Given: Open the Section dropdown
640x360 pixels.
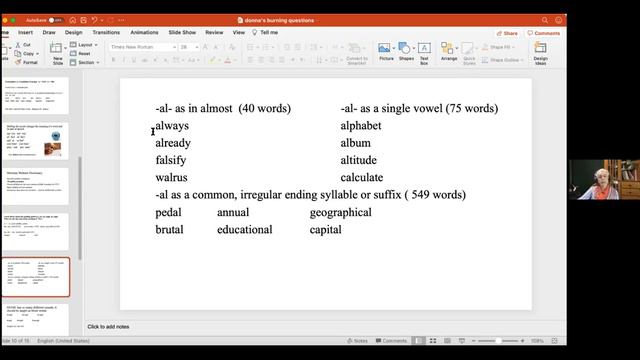Looking at the screenshot, I should pyautogui.click(x=85, y=62).
